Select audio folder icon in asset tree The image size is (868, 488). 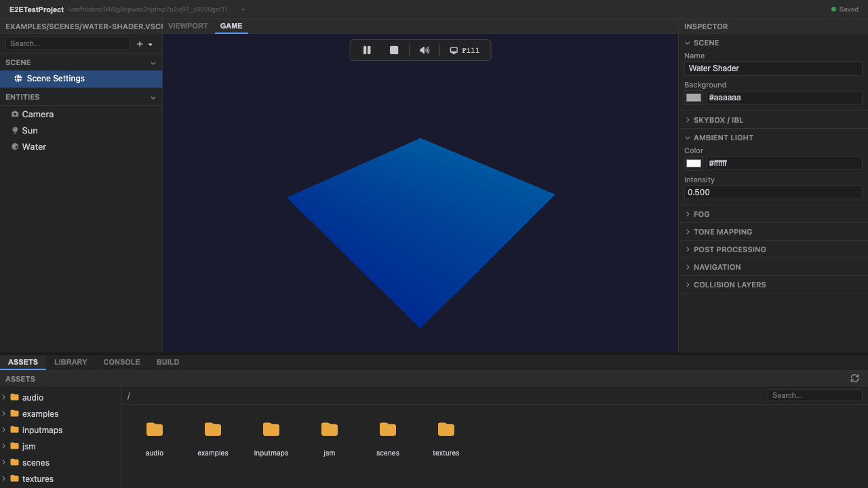click(x=15, y=397)
